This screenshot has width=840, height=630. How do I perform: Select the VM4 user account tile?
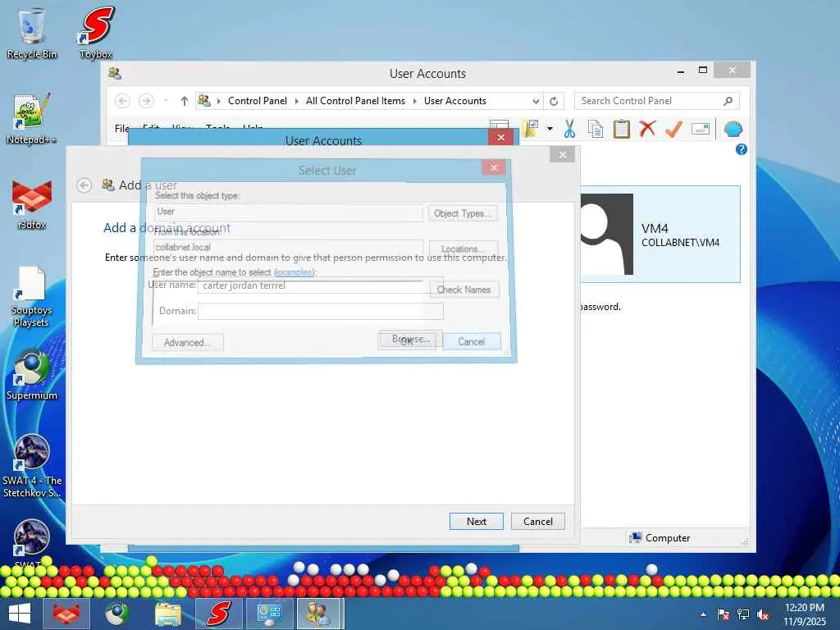click(660, 234)
